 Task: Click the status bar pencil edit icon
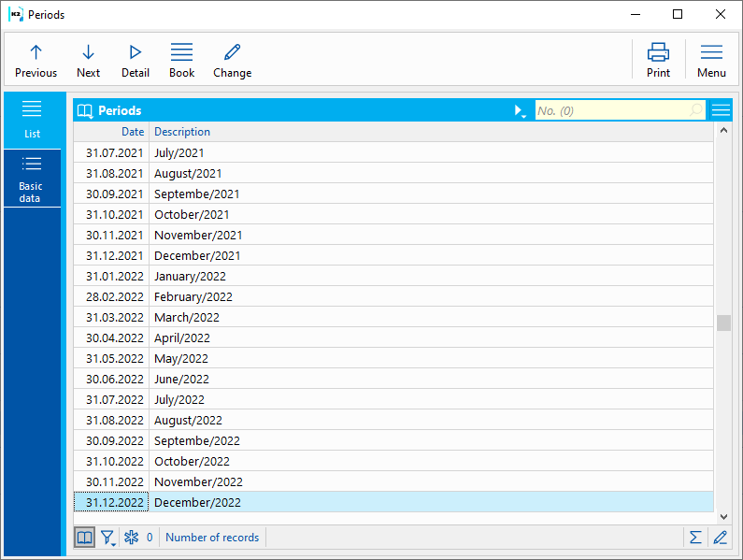[x=721, y=538]
